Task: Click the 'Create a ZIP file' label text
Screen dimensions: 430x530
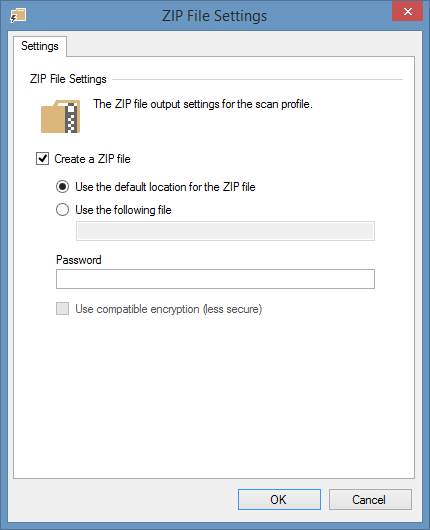Action: tap(92, 159)
